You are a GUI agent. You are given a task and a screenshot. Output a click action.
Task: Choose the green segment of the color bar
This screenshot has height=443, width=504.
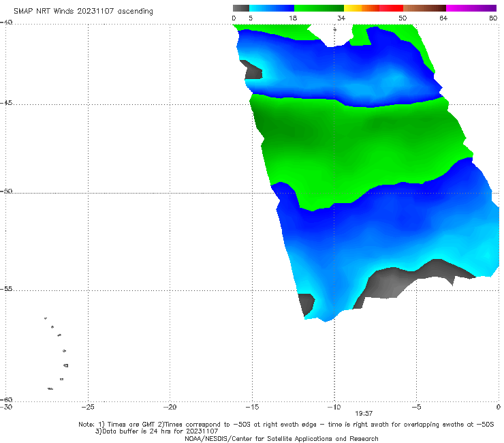point(319,8)
